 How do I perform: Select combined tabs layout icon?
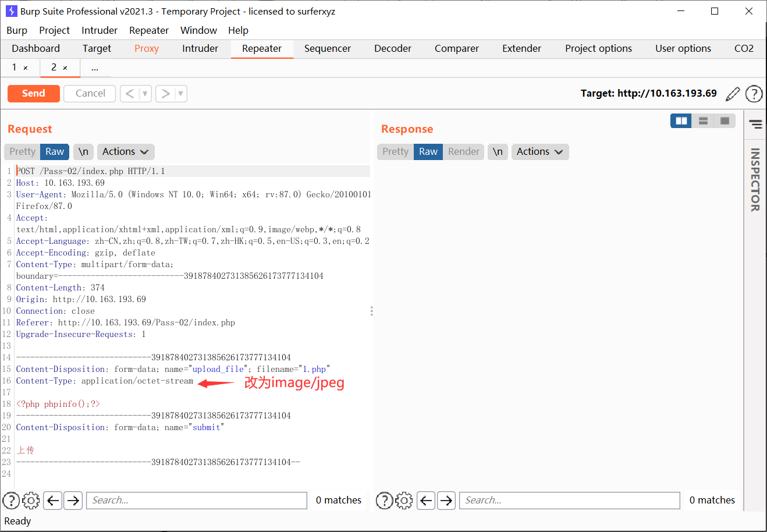pos(725,120)
